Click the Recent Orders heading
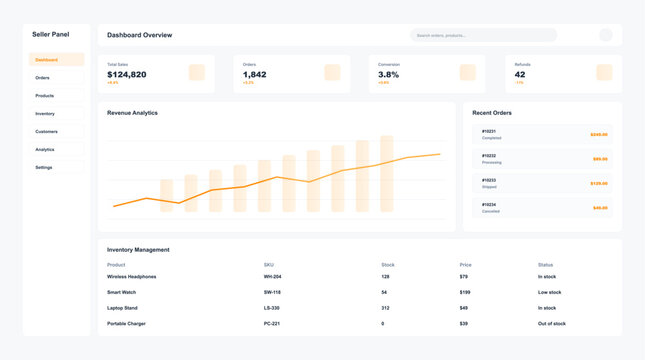Viewport: 645px width, 360px height. coord(492,113)
